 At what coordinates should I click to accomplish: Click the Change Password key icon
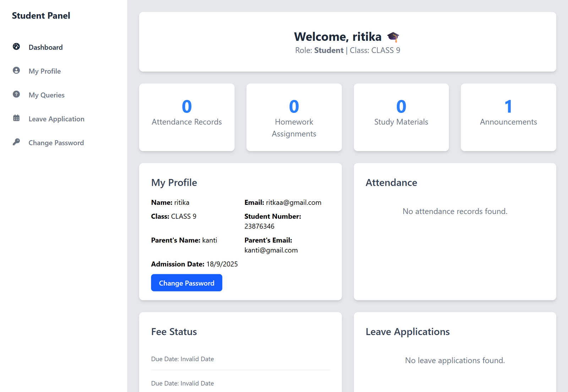(x=16, y=142)
